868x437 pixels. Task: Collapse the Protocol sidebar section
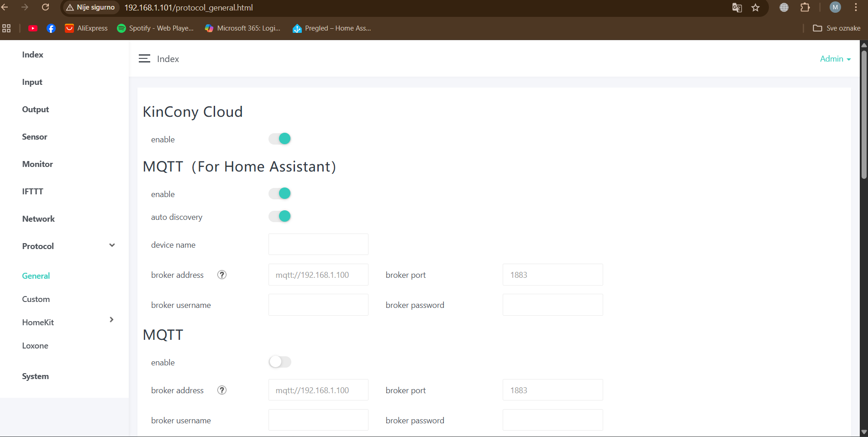[112, 245]
